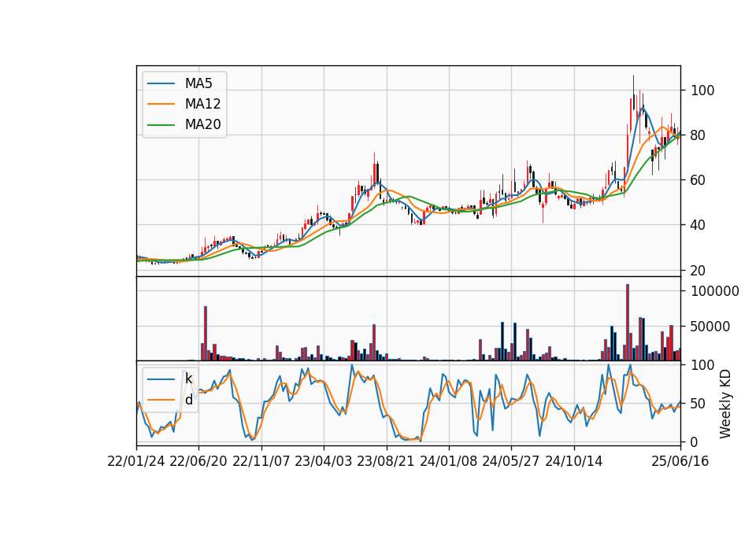Click the 24/01/08 date tick label

448,462
